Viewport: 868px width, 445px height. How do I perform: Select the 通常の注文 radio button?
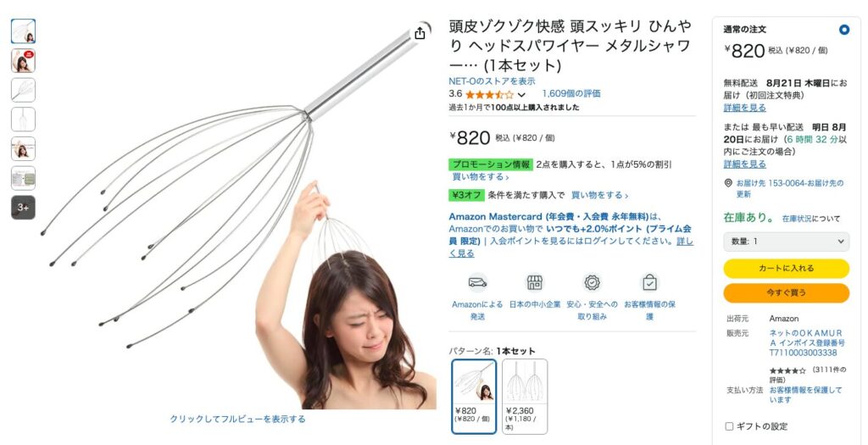(x=843, y=30)
